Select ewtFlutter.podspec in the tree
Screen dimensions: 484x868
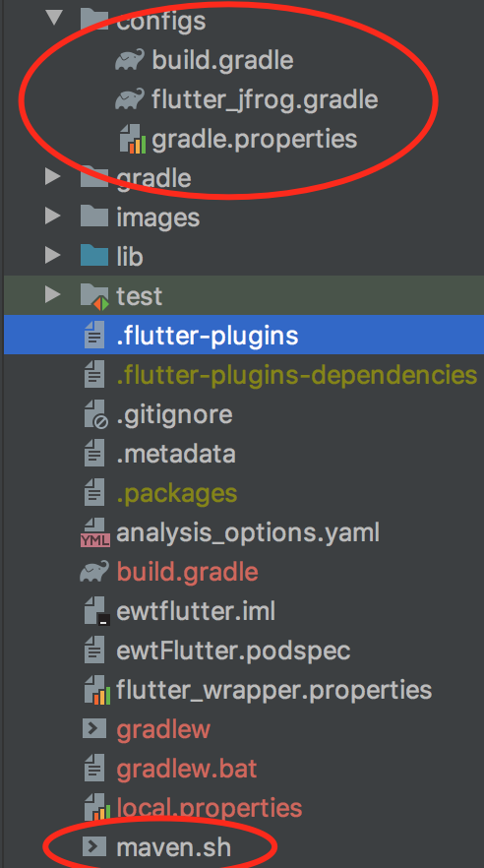click(233, 651)
